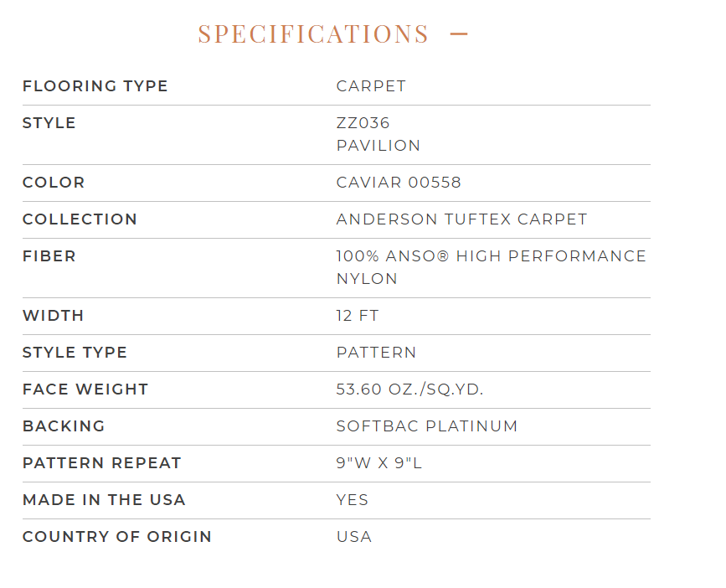Select the USA country of origin value
Viewport: 726px width, 588px height.
pyautogui.click(x=354, y=537)
